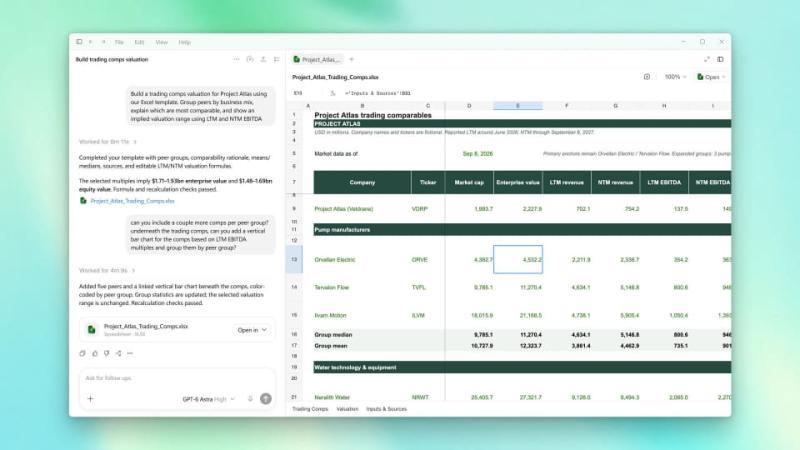This screenshot has height=450, width=800.
Task: Switch to the Trading Comps sheet tab
Action: pyautogui.click(x=310, y=409)
